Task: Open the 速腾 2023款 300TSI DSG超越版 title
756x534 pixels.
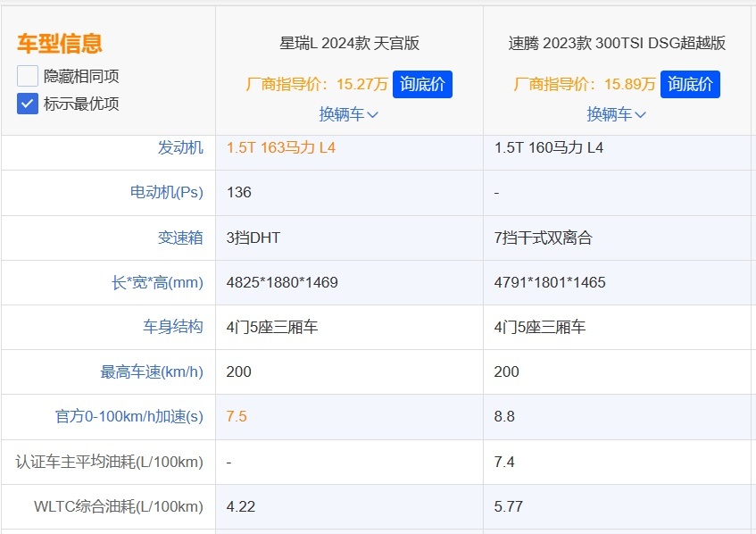Action: (617, 44)
